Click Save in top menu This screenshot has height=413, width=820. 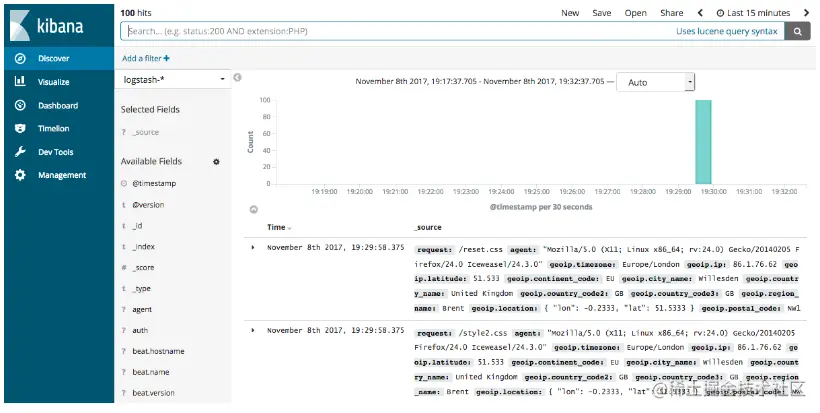pyautogui.click(x=601, y=13)
